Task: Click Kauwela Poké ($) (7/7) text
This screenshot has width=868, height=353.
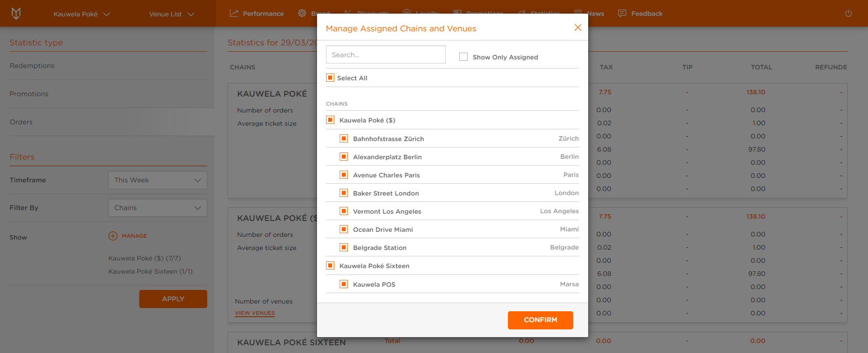Action: [145, 258]
